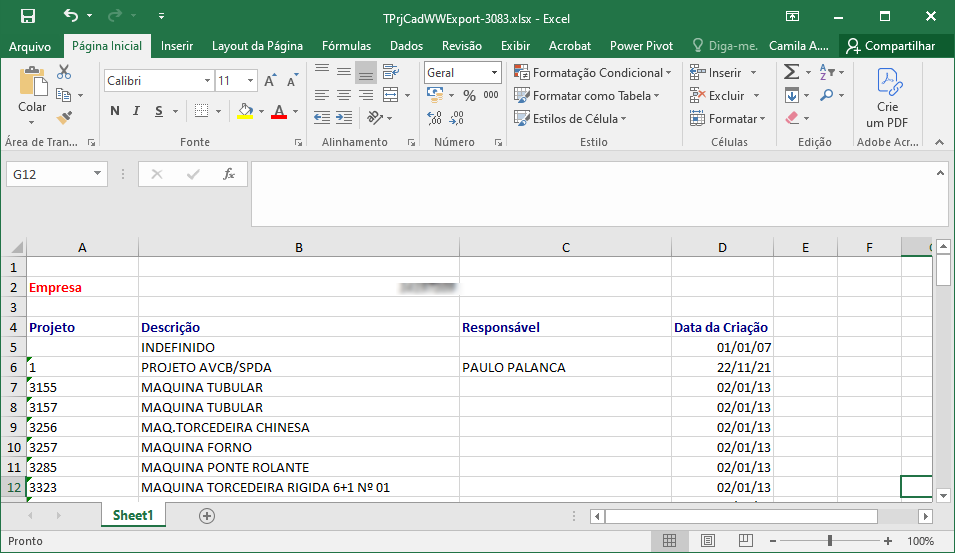Increase font size with large A
The image size is (955, 553).
coord(270,80)
